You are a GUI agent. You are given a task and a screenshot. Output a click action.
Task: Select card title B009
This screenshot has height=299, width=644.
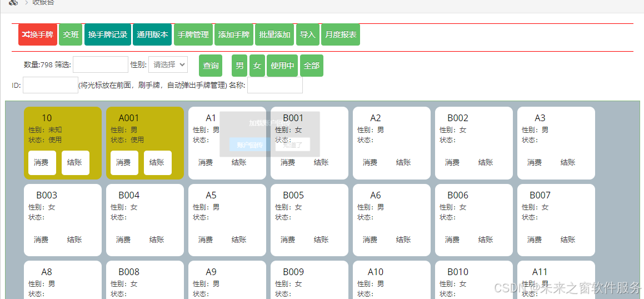click(x=293, y=272)
